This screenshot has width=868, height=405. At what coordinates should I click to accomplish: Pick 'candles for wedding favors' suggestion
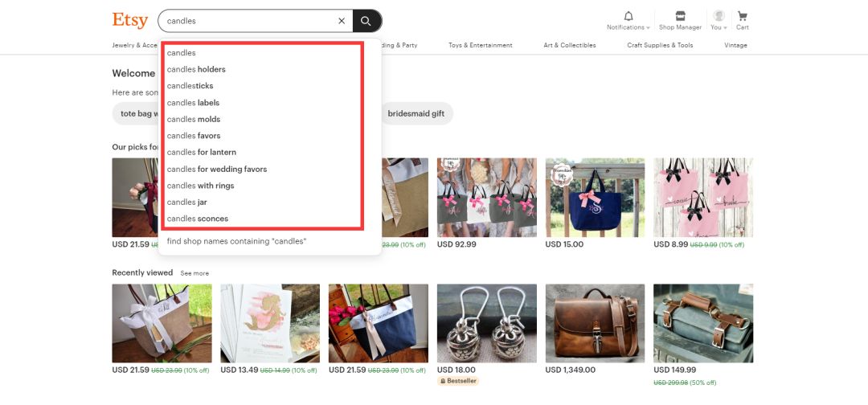click(217, 170)
